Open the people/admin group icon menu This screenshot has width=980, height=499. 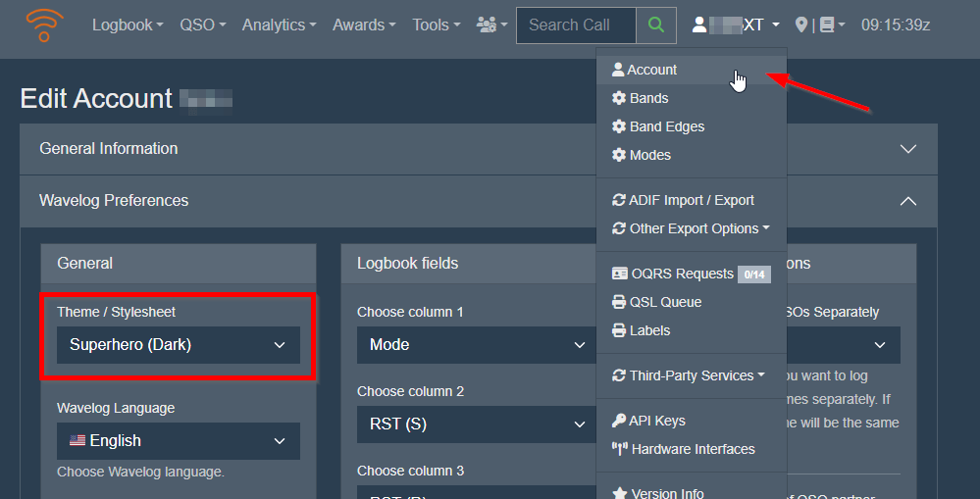tap(491, 25)
